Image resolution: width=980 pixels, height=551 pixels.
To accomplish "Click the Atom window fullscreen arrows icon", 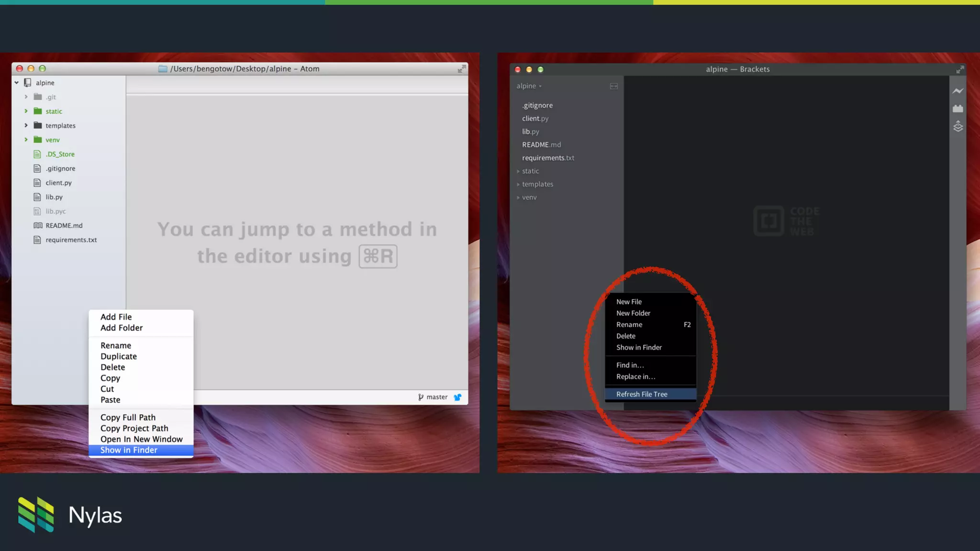I will (461, 69).
